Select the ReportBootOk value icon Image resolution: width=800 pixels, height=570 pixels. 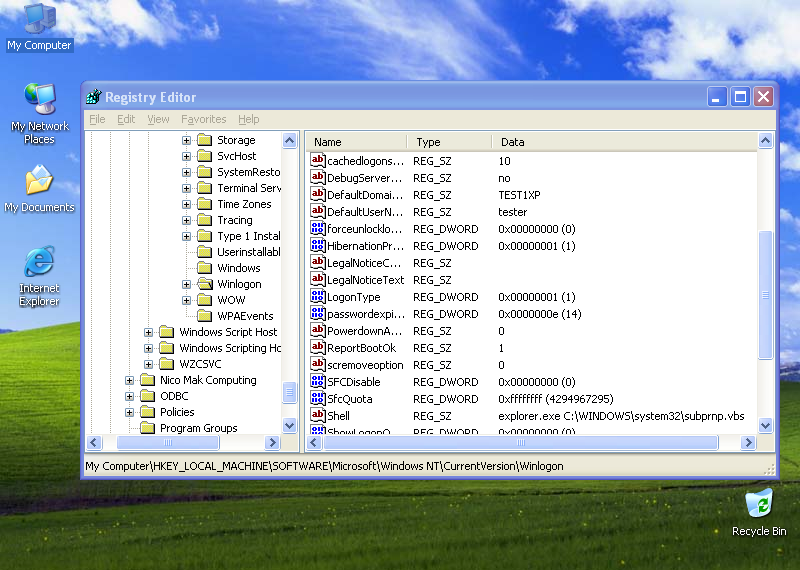tap(317, 348)
